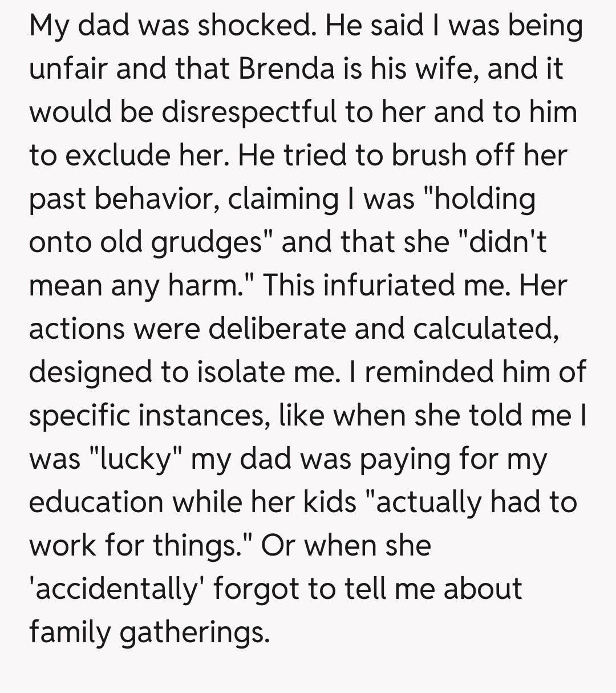Click the word "reminded"
The height and width of the screenshot is (693, 616).
tap(433, 372)
